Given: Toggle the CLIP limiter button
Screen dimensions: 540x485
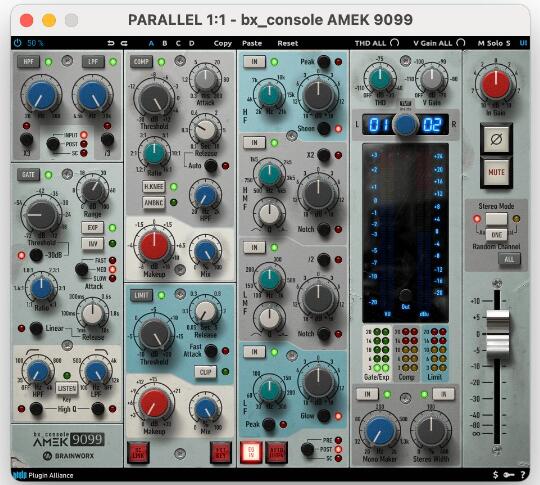Looking at the screenshot, I should point(206,372).
